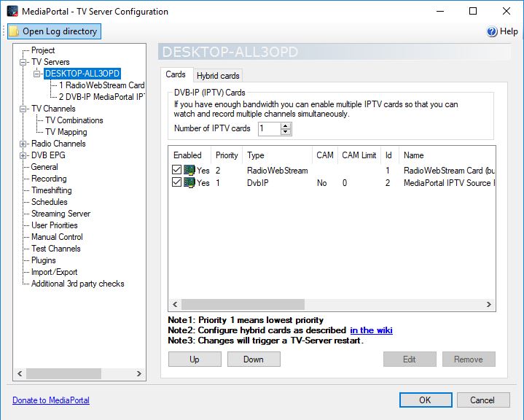Click into the Number of IPTV cards field
Screen dimensions: 524x420
click(270, 129)
